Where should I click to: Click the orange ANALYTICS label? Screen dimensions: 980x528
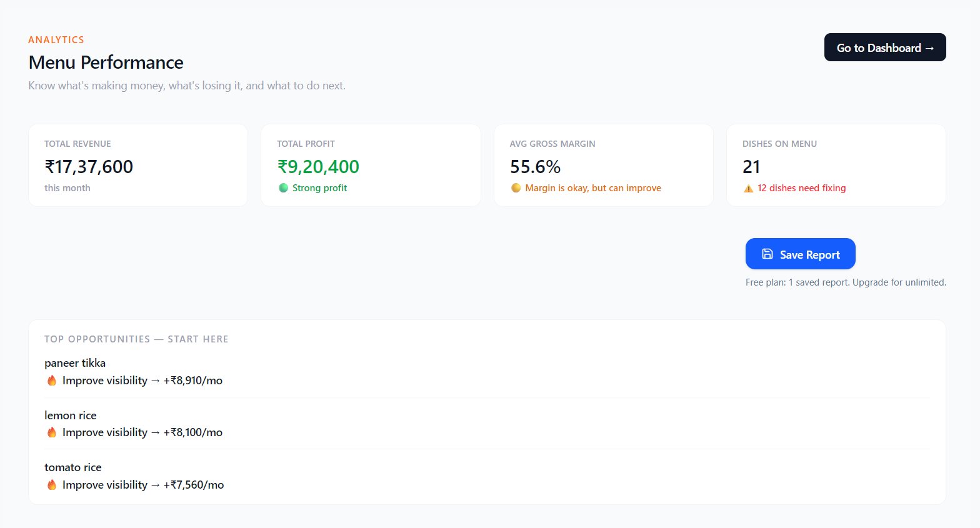56,39
